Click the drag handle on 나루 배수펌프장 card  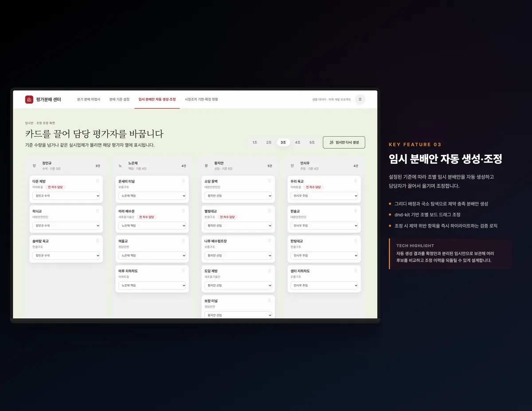click(270, 241)
